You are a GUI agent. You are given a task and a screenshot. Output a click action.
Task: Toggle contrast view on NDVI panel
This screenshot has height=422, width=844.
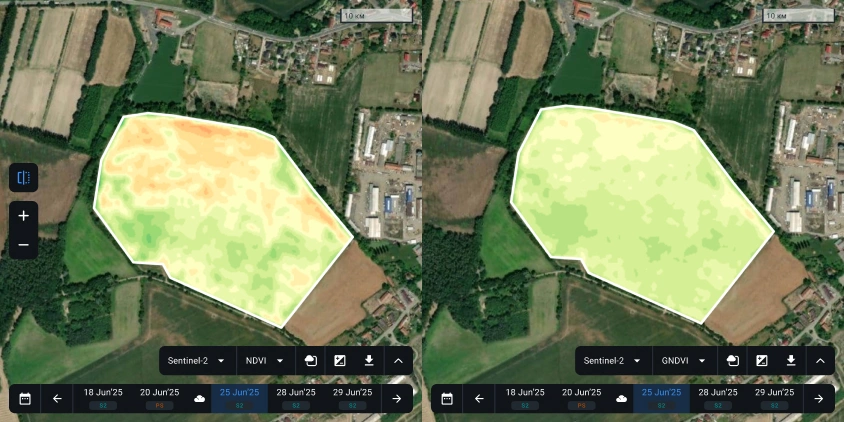(340, 360)
